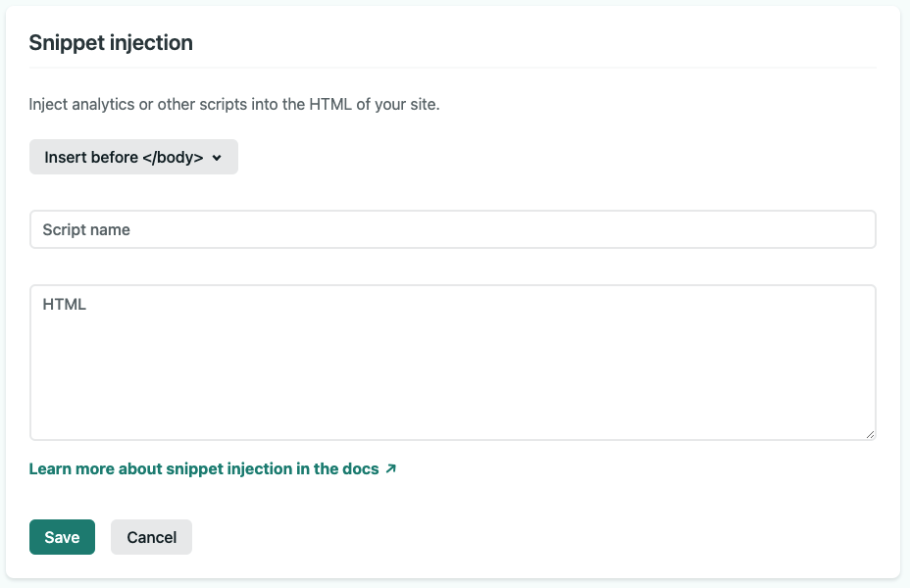Click the right end of Script name field
This screenshot has height=588, width=910.
pos(853,229)
